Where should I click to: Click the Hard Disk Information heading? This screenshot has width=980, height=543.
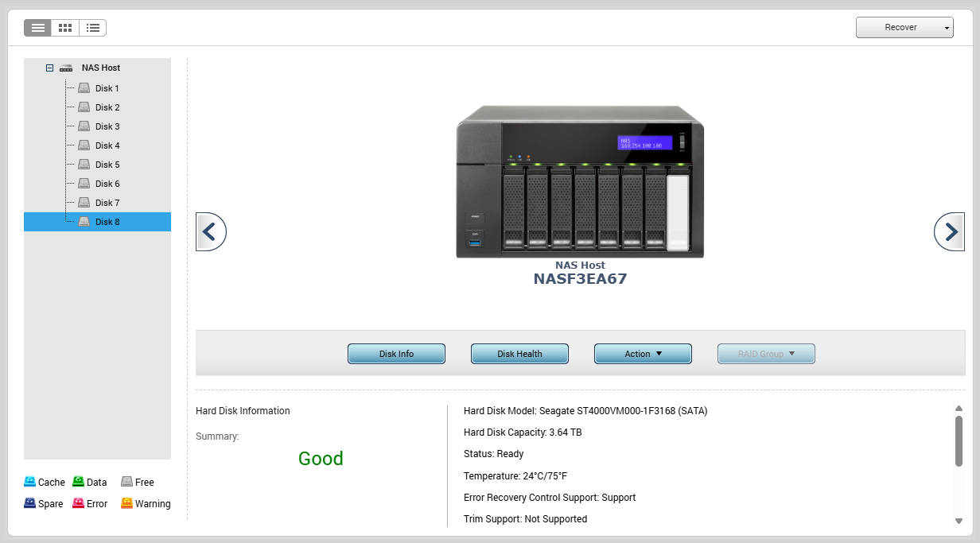[x=243, y=411]
